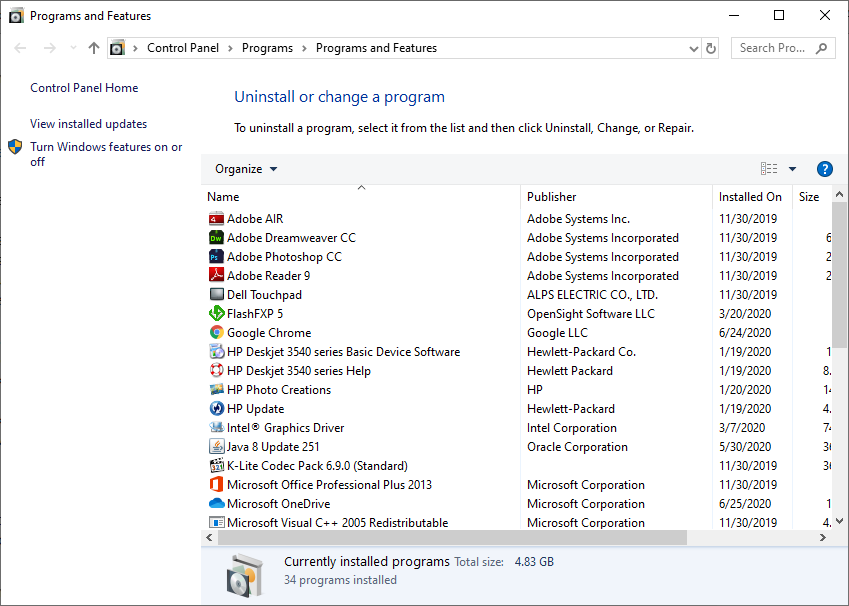
Task: Open View installed updates link
Action: pos(88,124)
